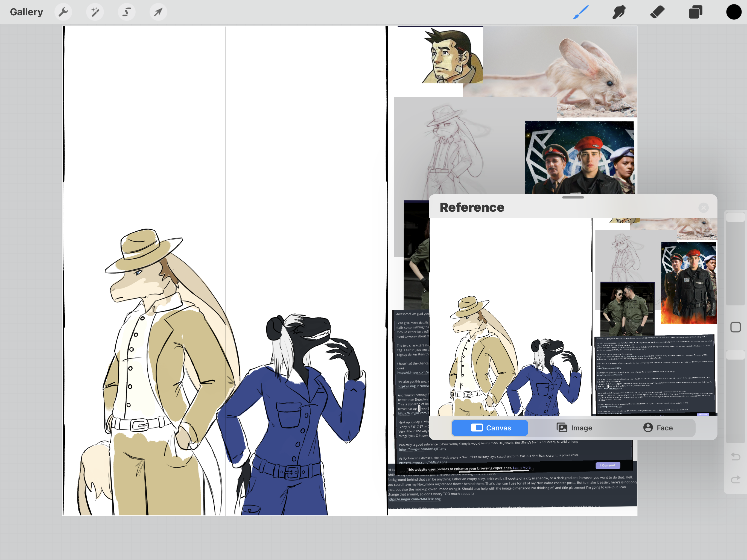Tap the brush opacity slider handle

(736, 355)
